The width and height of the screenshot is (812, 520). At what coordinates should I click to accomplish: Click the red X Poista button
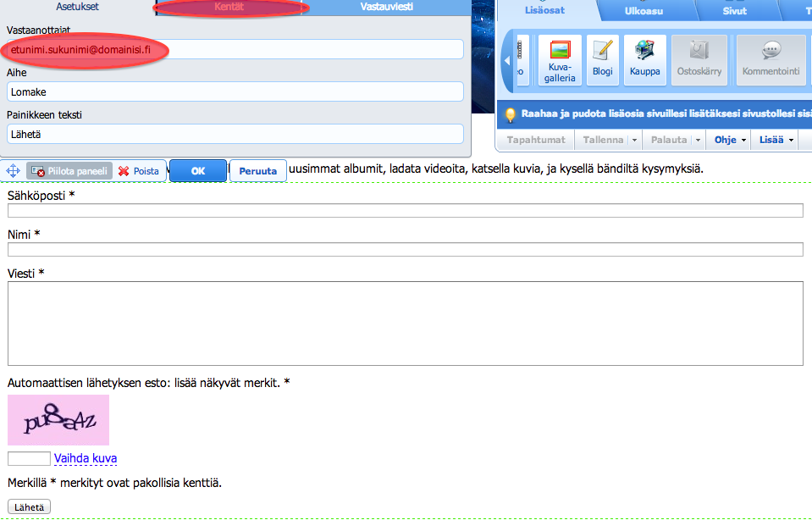(139, 171)
